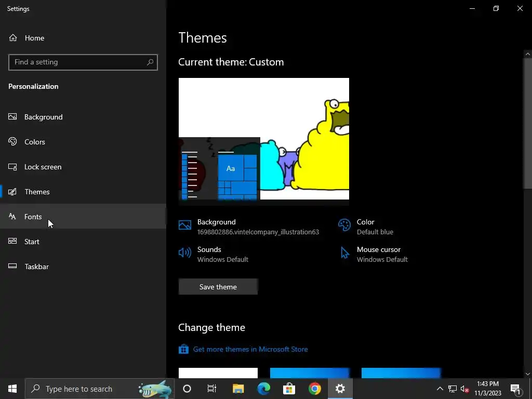Launch Microsoft Edge from taskbar
Viewport: 532px width, 399px height.
pyautogui.click(x=263, y=389)
